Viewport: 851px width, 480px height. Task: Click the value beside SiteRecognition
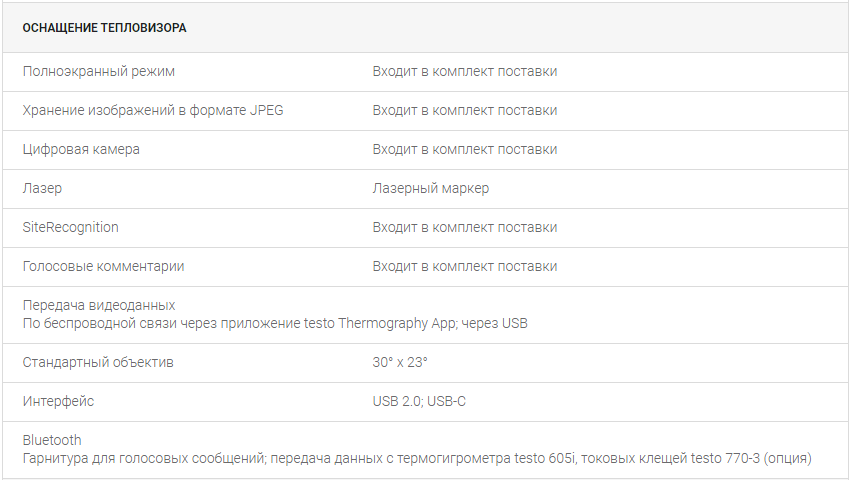465,228
